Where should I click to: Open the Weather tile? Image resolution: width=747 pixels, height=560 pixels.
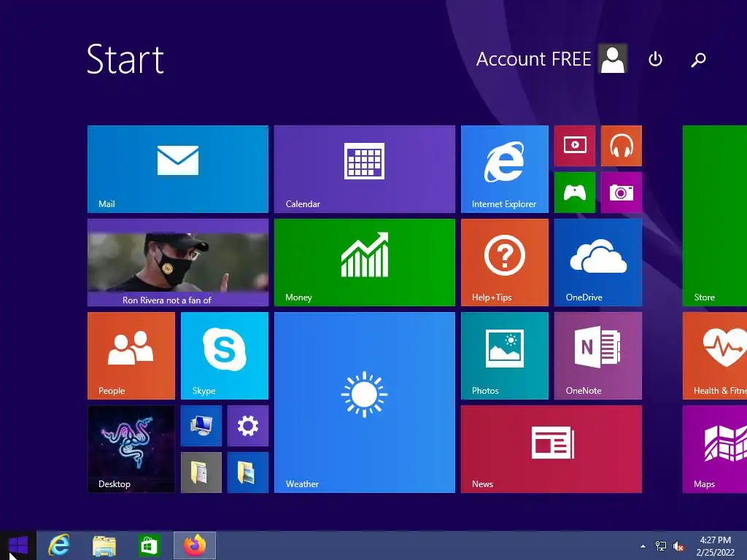point(365,402)
